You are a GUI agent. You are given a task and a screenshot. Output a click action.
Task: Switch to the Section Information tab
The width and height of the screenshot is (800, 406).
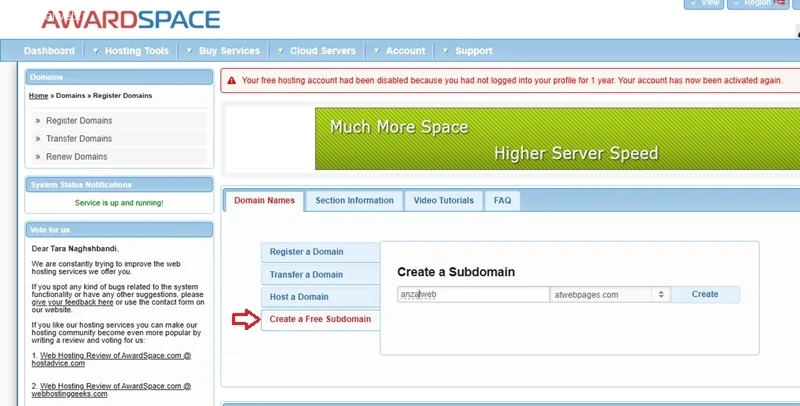click(x=355, y=200)
